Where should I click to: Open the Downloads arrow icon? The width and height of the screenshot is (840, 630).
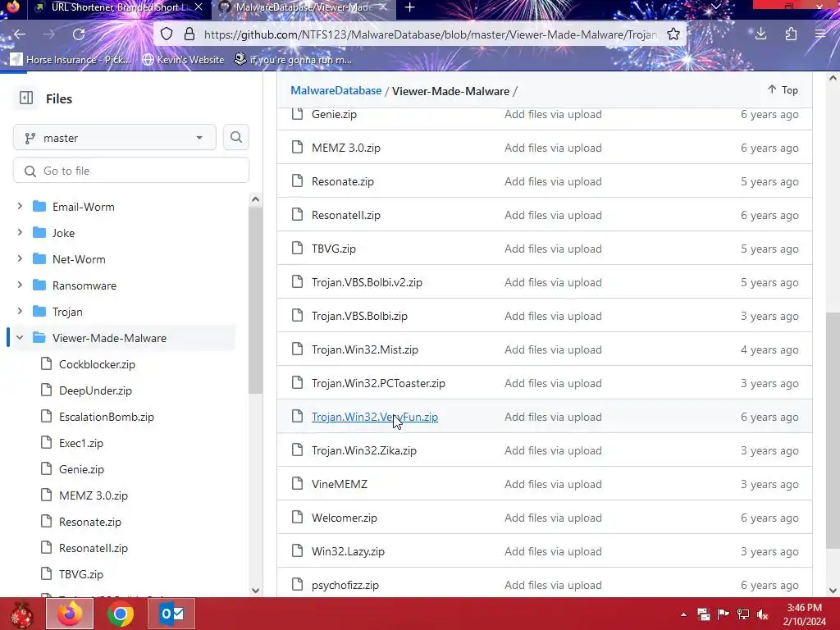coord(760,34)
